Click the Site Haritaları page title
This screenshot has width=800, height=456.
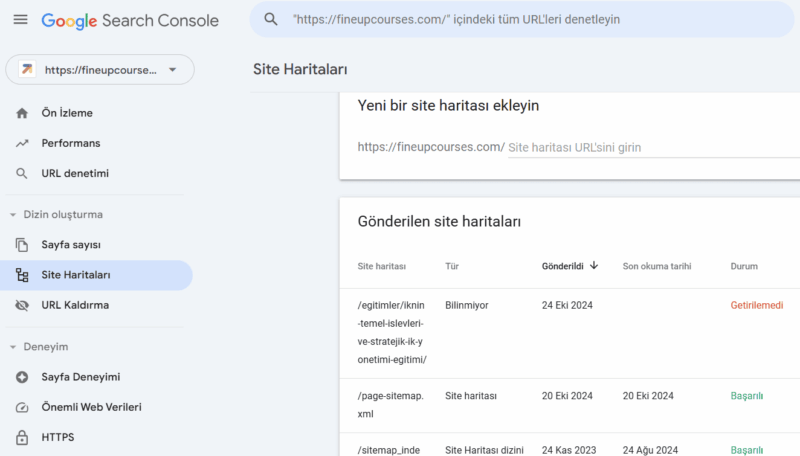(x=300, y=69)
